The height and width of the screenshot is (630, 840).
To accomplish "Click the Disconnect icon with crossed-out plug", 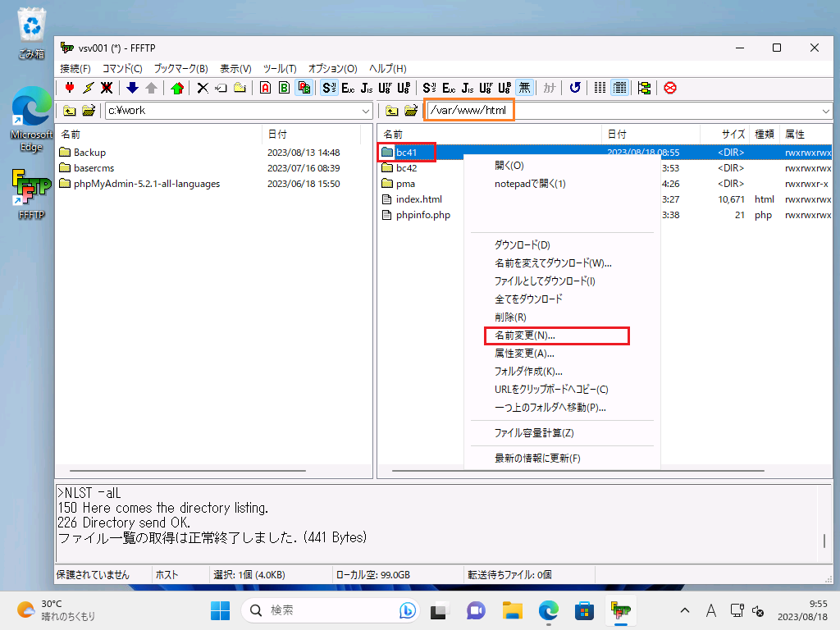I will tap(106, 88).
